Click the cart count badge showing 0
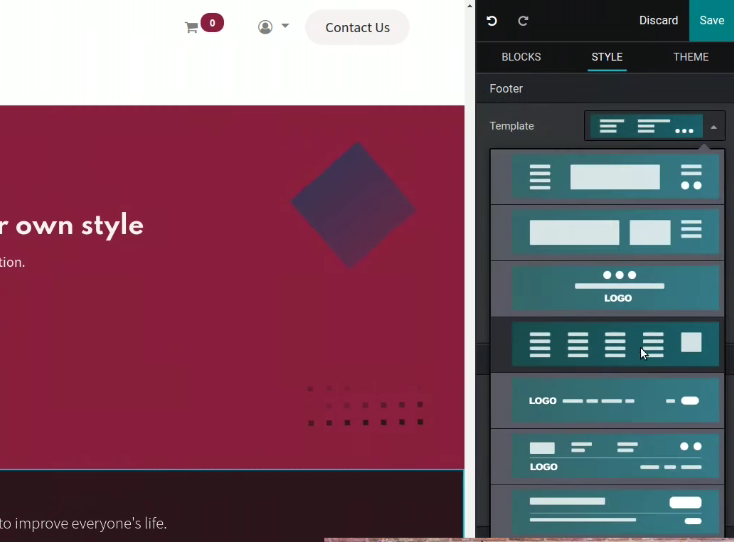734x542 pixels. (212, 23)
